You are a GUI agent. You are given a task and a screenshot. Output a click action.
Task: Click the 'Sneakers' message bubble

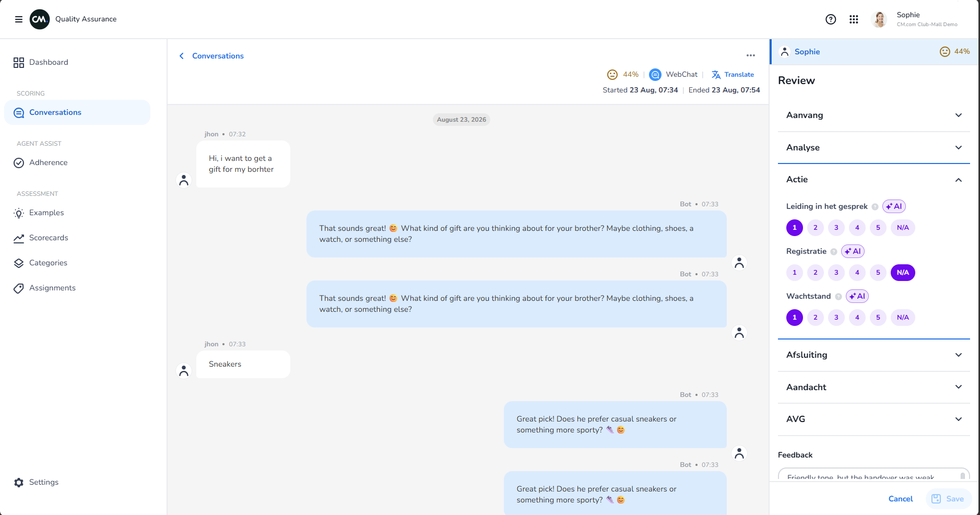243,365
